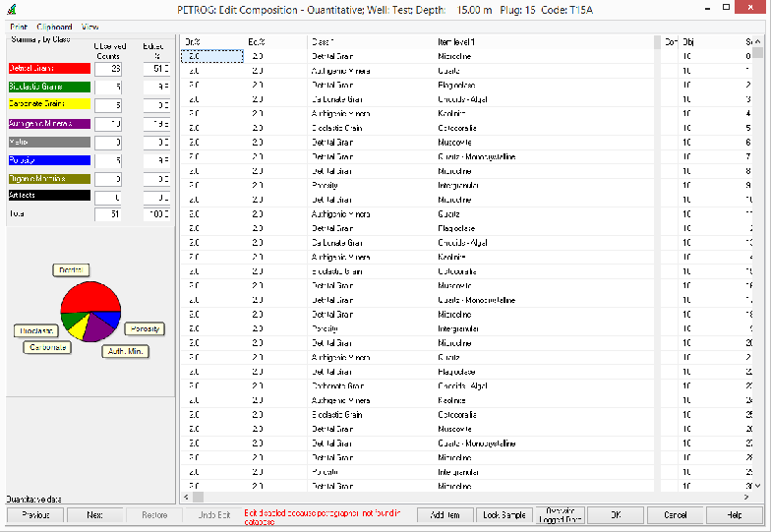Click the Auth. Min. label on pie chart
771x532 pixels.
click(125, 351)
